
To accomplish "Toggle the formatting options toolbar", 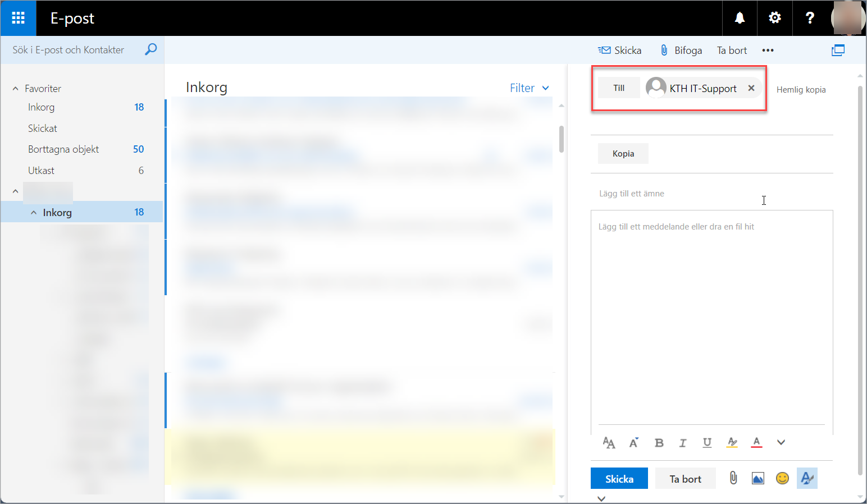I will pyautogui.click(x=807, y=478).
